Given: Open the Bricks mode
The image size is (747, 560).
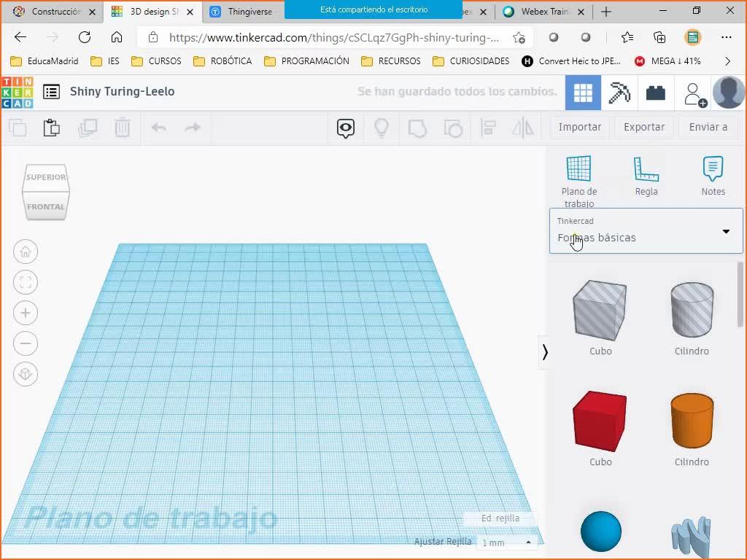Looking at the screenshot, I should click(x=656, y=93).
